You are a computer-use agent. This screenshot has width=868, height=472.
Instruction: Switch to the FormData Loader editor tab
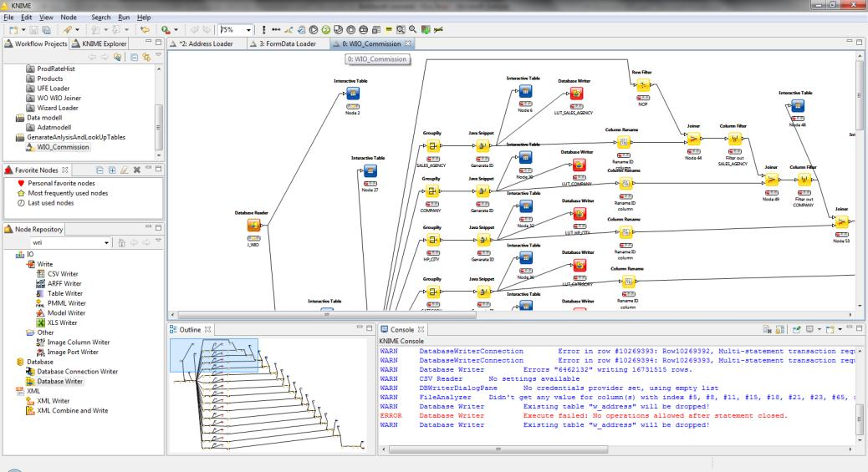[288, 43]
